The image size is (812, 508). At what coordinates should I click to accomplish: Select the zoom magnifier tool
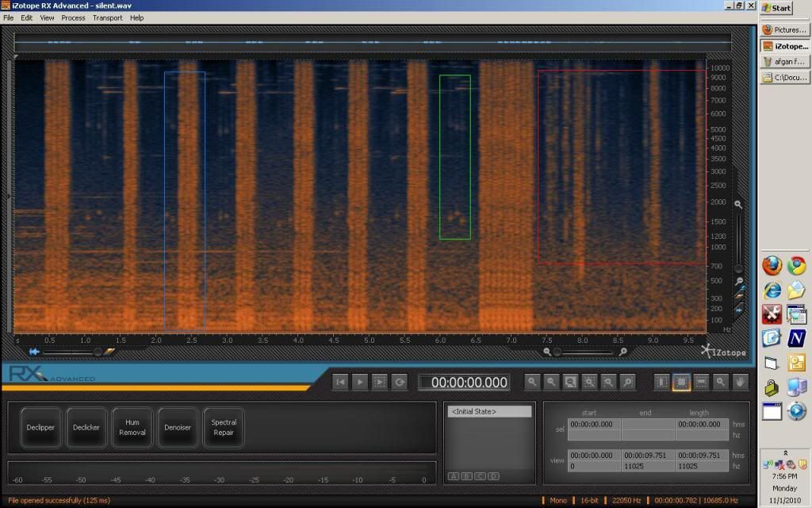click(720, 382)
